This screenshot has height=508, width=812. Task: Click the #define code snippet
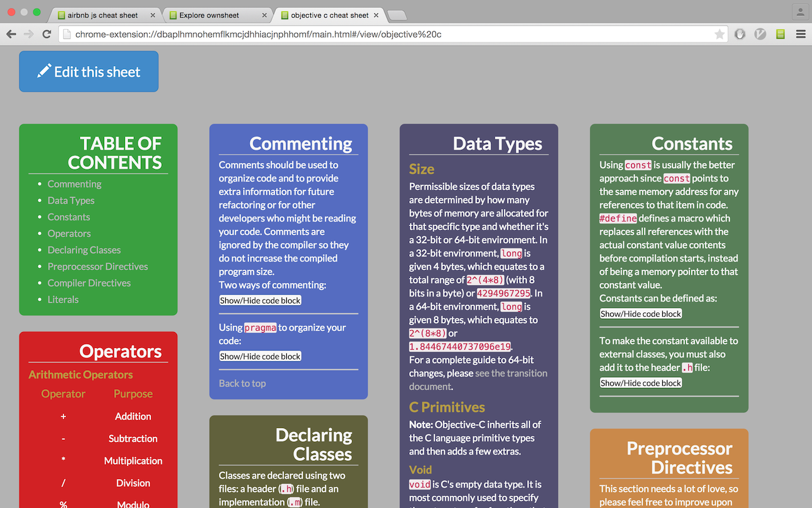[618, 218]
